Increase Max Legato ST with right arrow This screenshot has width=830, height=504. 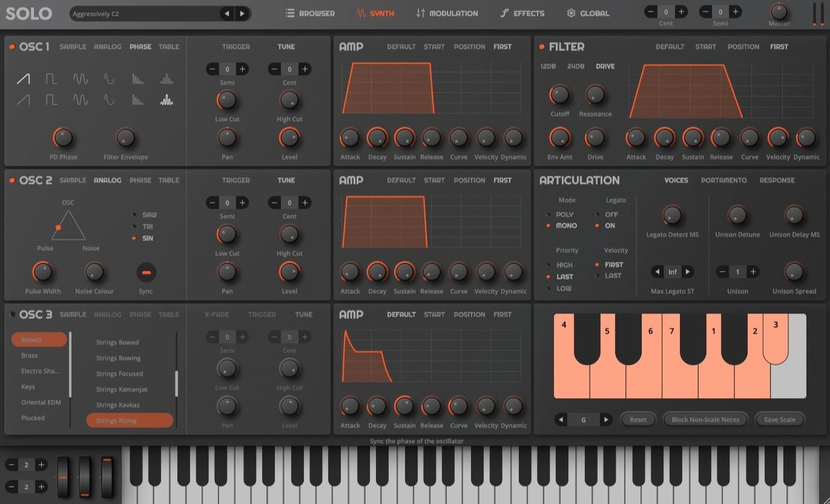tap(688, 272)
